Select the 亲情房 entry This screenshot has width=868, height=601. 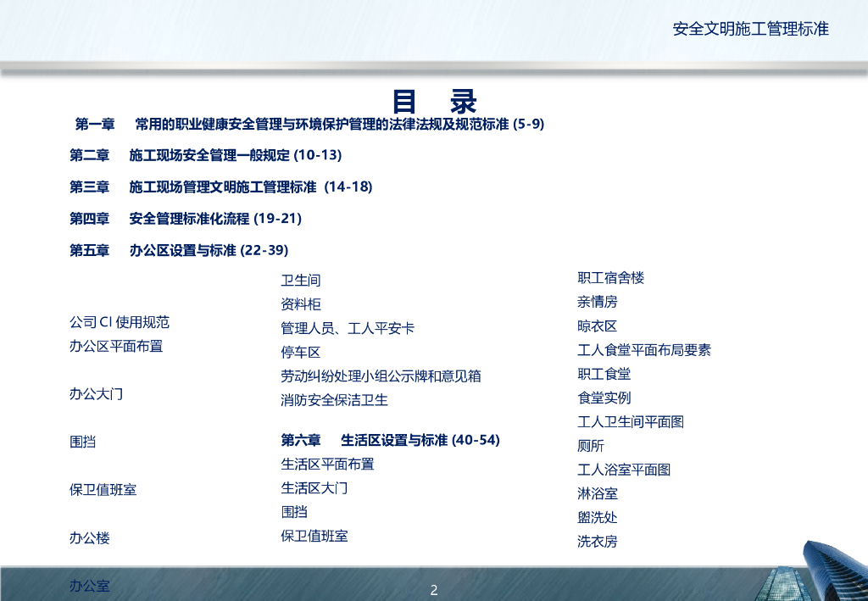coord(598,302)
